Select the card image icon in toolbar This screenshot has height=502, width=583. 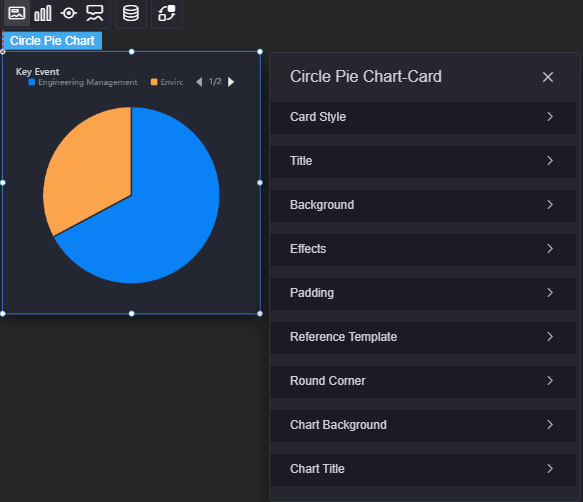pos(17,13)
